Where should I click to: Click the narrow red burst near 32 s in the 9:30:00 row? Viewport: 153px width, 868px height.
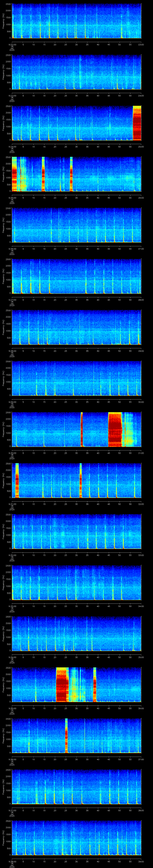click(82, 430)
